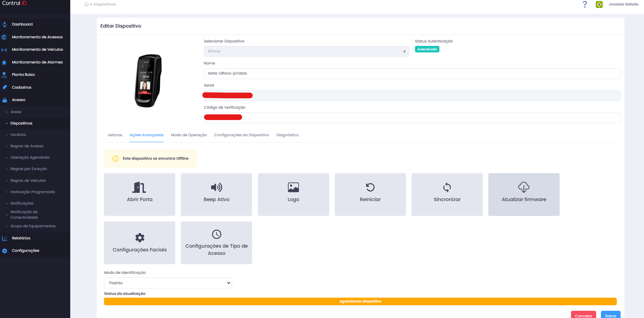Click the home breadcrumb icon

(x=86, y=4)
